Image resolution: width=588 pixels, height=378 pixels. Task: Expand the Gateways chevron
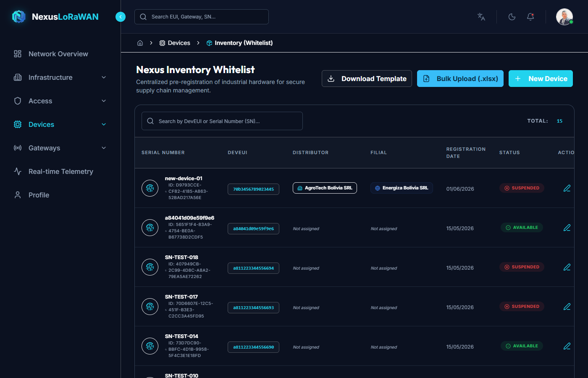(104, 148)
